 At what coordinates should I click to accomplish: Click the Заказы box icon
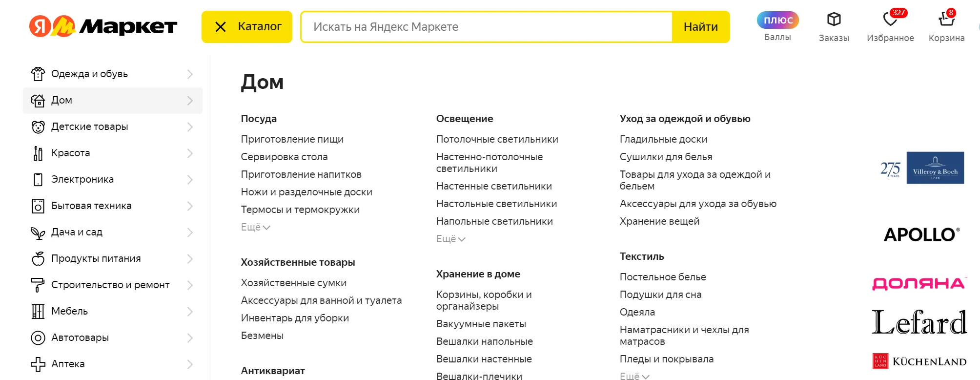point(834,20)
